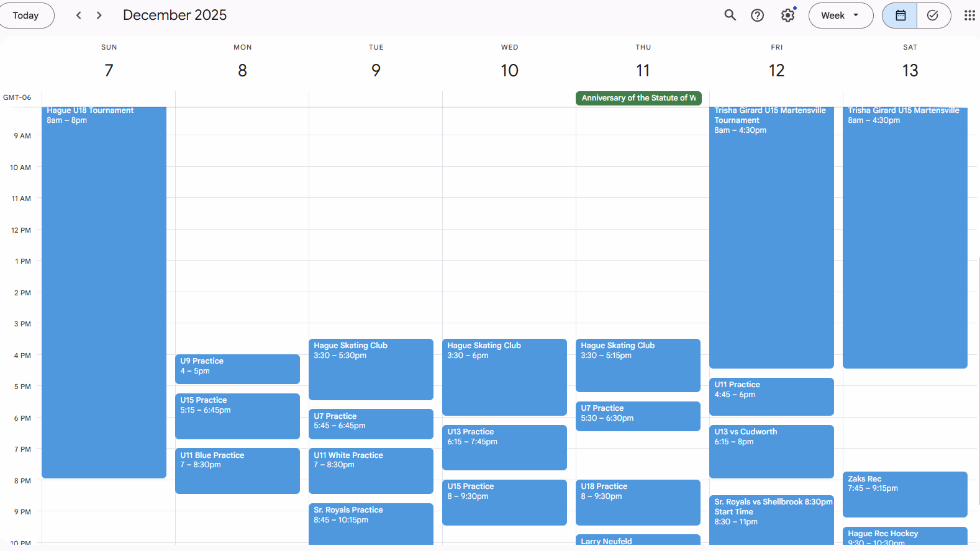Open the search magnifier icon
Image resolution: width=980 pixels, height=551 pixels.
730,16
